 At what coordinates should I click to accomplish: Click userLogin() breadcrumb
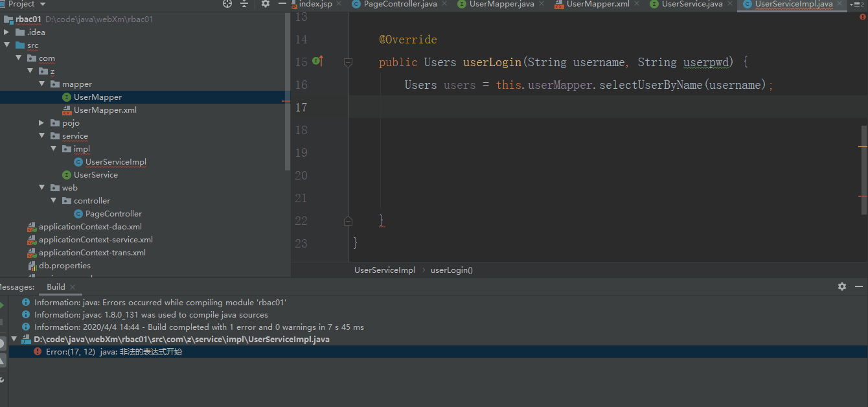coord(451,270)
